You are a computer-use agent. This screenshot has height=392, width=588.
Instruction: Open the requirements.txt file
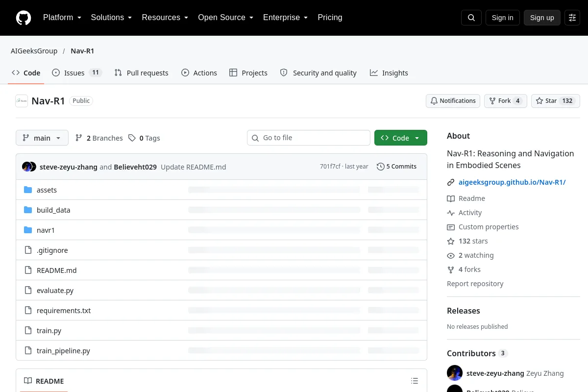click(64, 311)
